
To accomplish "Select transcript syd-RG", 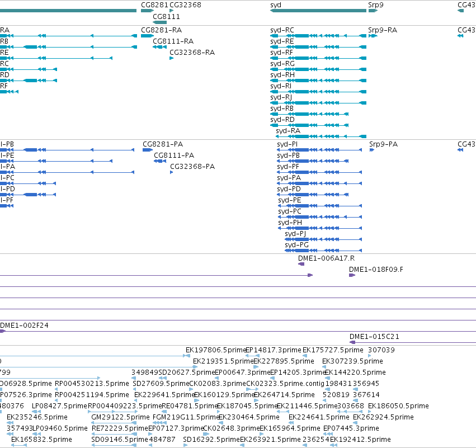I will tap(282, 64).
